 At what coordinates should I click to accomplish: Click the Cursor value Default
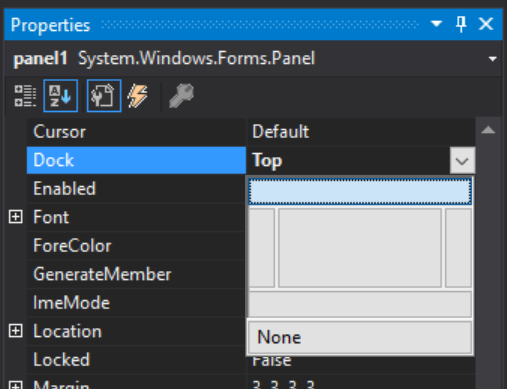280,132
